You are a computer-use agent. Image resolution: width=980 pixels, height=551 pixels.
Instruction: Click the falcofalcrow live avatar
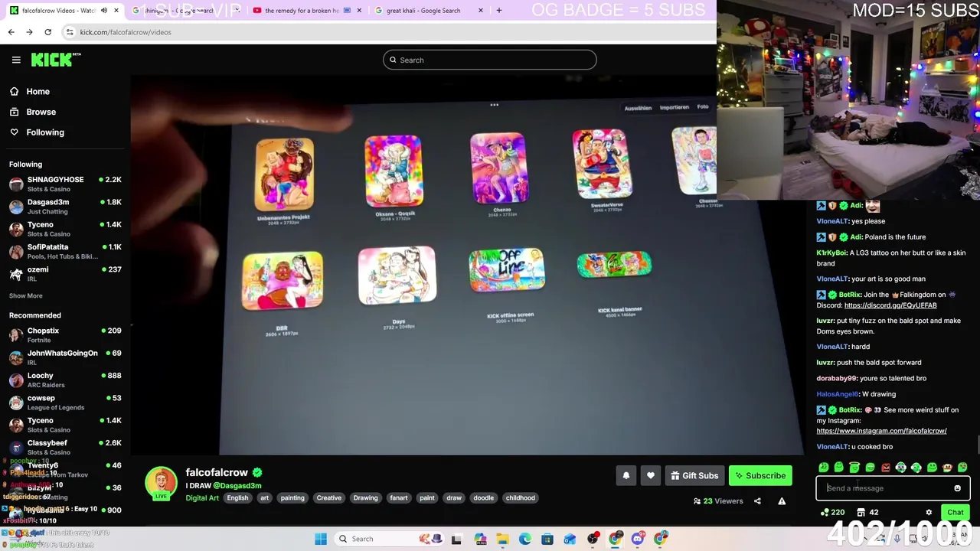click(161, 484)
